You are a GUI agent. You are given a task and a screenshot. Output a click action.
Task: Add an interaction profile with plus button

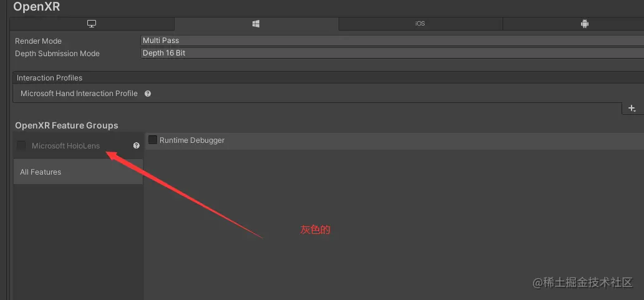point(633,109)
